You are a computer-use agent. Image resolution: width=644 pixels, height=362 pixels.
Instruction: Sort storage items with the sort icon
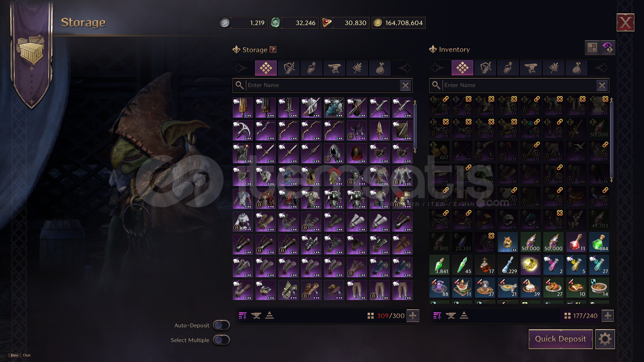click(243, 315)
